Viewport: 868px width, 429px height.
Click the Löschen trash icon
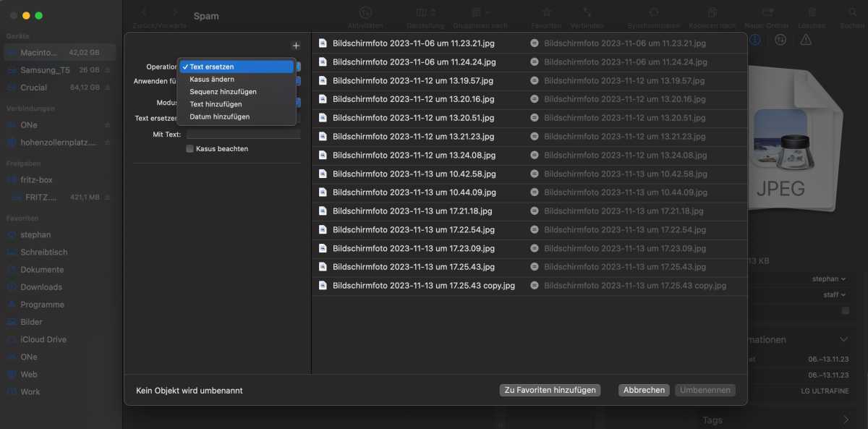pyautogui.click(x=812, y=12)
